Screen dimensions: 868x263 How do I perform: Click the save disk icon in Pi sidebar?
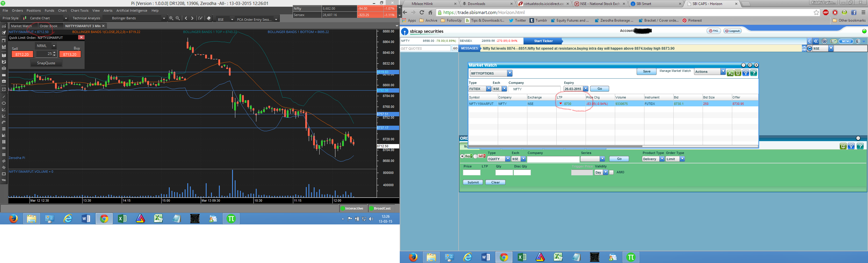(x=4, y=47)
